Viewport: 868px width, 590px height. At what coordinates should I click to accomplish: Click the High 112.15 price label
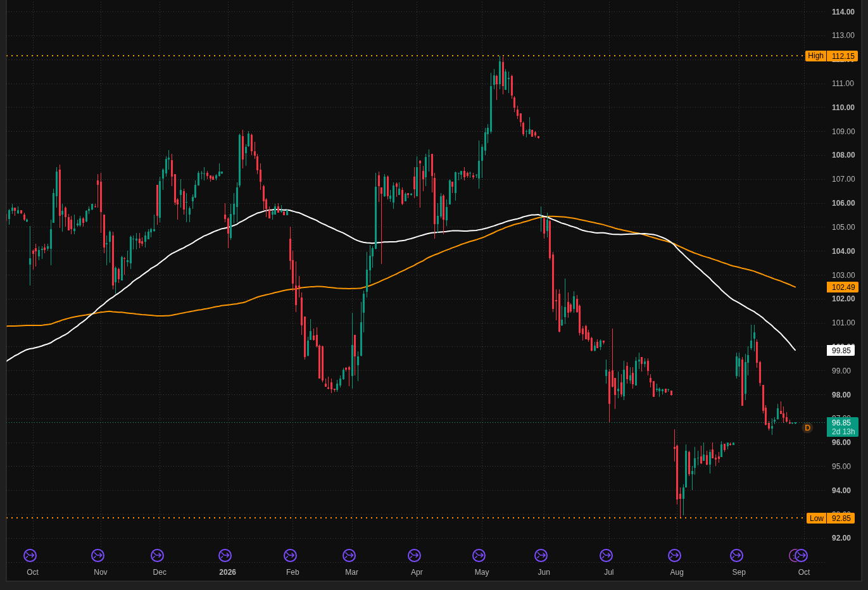[x=831, y=56]
